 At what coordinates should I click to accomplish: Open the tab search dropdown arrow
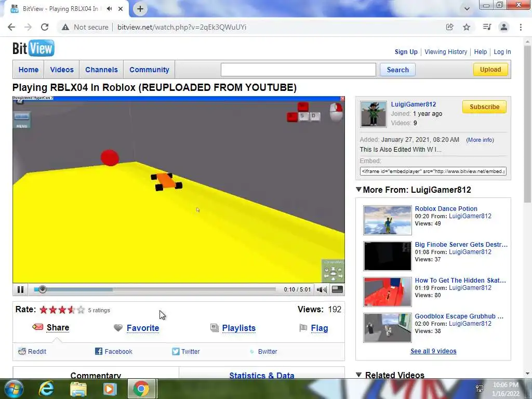(467, 9)
